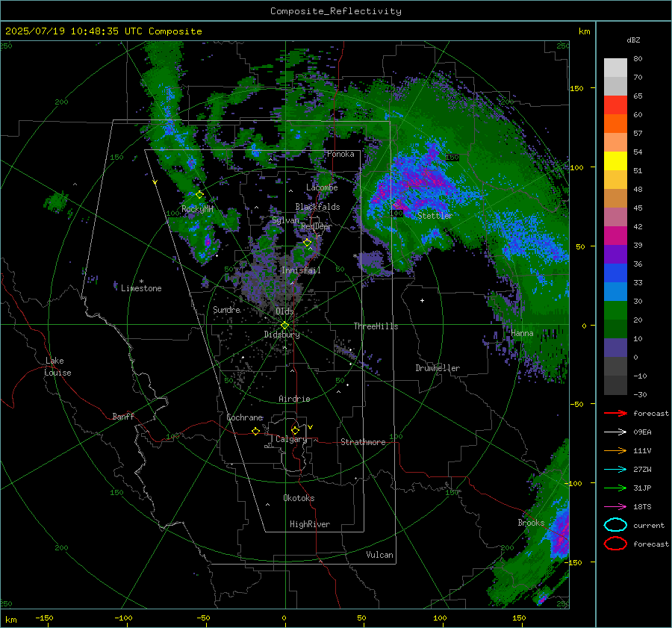Viewport: 672px width, 628px height.
Task: Click the magenta 18TS arrow legend icon
Action: click(x=615, y=507)
